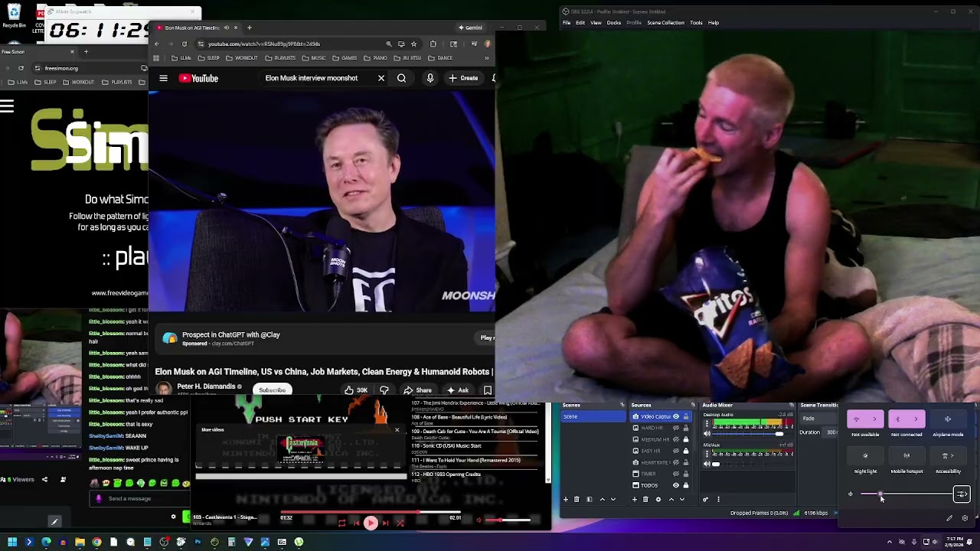Open the YouTube hamburger guide menu

point(163,78)
